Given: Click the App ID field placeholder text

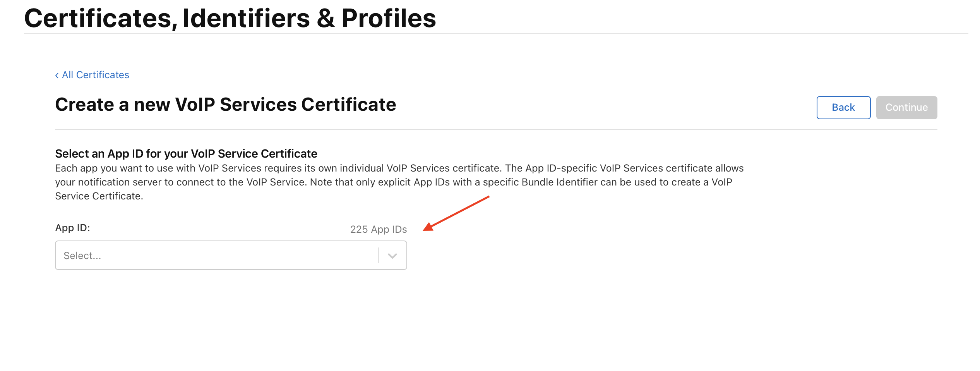Looking at the screenshot, I should pos(82,255).
